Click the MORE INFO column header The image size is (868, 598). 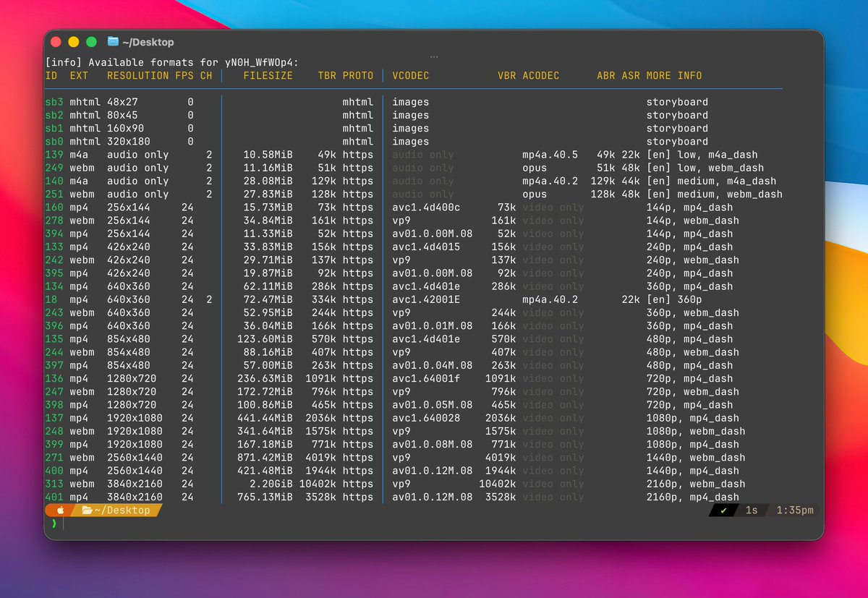[674, 75]
